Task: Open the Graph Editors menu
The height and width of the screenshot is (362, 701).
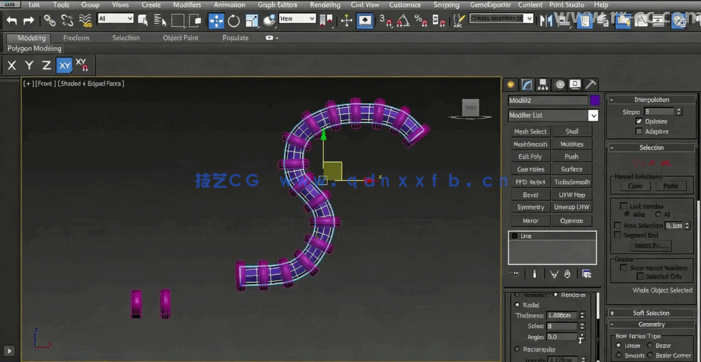Action: tap(277, 5)
